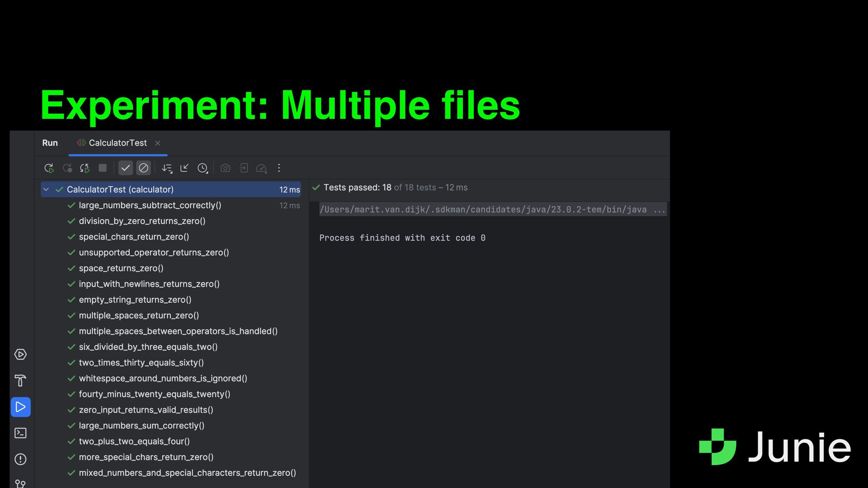
Task: Select division_by_zero_returns_zero() test
Action: [142, 221]
